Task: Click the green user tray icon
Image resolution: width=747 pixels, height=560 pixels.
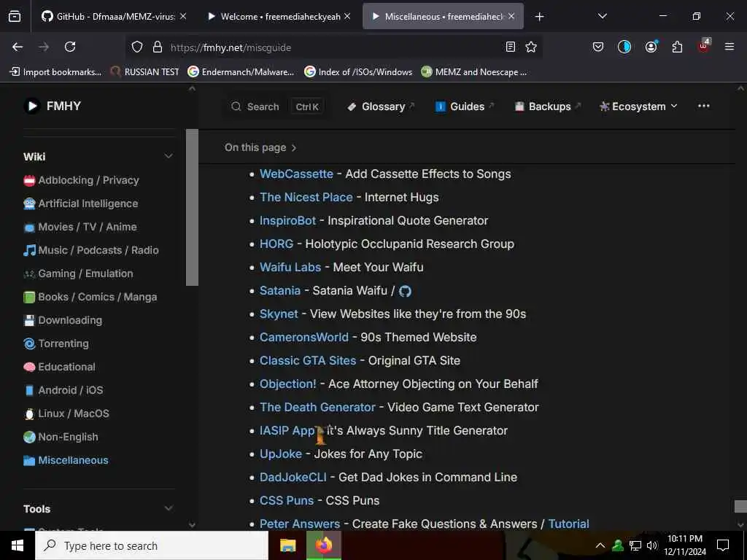Action: 618,545
